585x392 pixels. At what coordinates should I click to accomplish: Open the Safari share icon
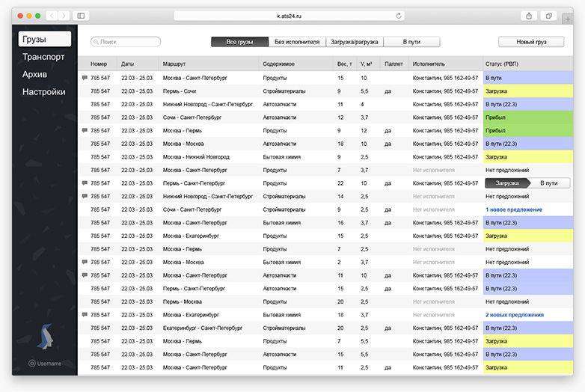[x=529, y=16]
